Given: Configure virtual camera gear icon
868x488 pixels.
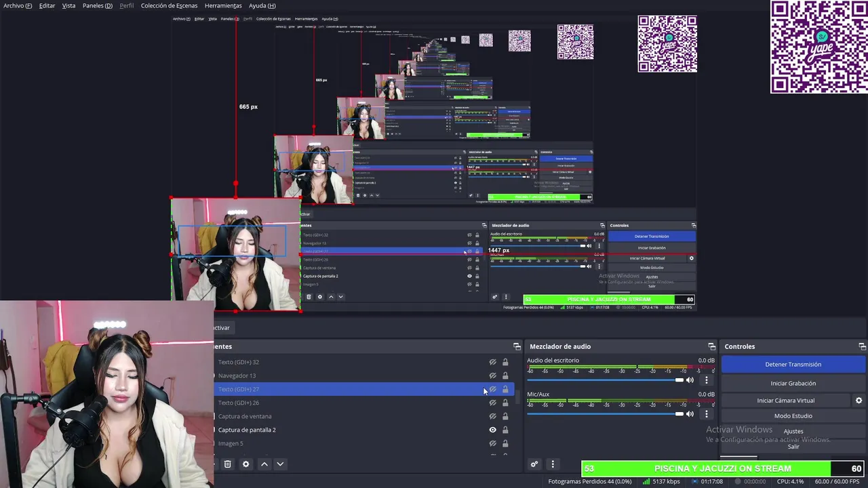Looking at the screenshot, I should pos(859,401).
